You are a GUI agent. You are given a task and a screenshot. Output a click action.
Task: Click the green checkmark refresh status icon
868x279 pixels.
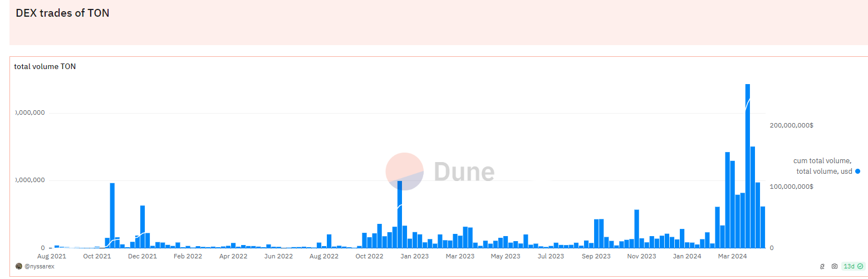[860, 267]
